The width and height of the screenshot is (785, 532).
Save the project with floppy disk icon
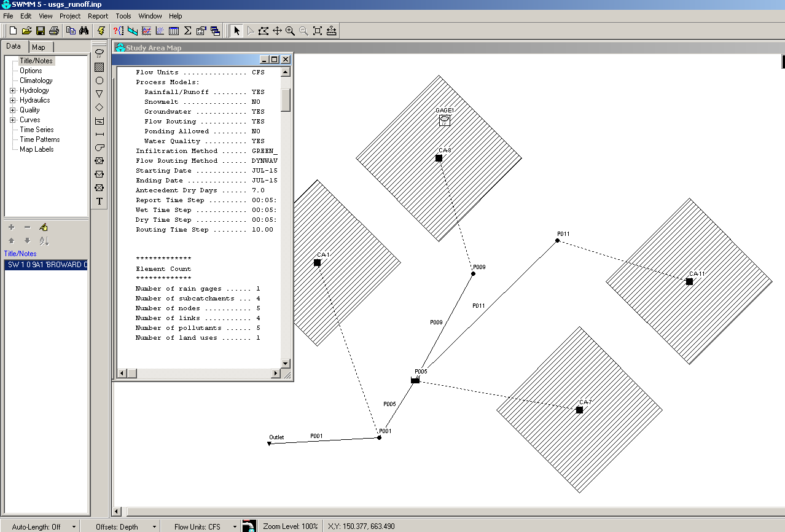pos(41,31)
